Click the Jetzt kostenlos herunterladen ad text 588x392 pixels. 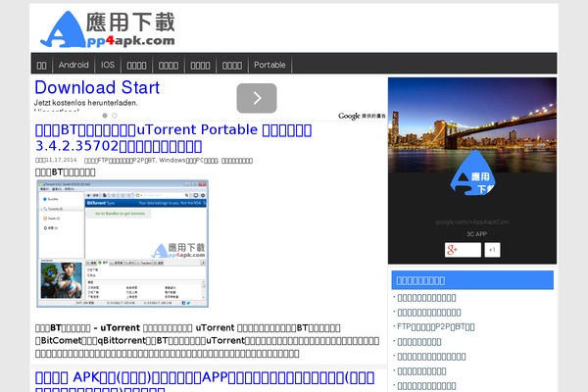tap(86, 103)
